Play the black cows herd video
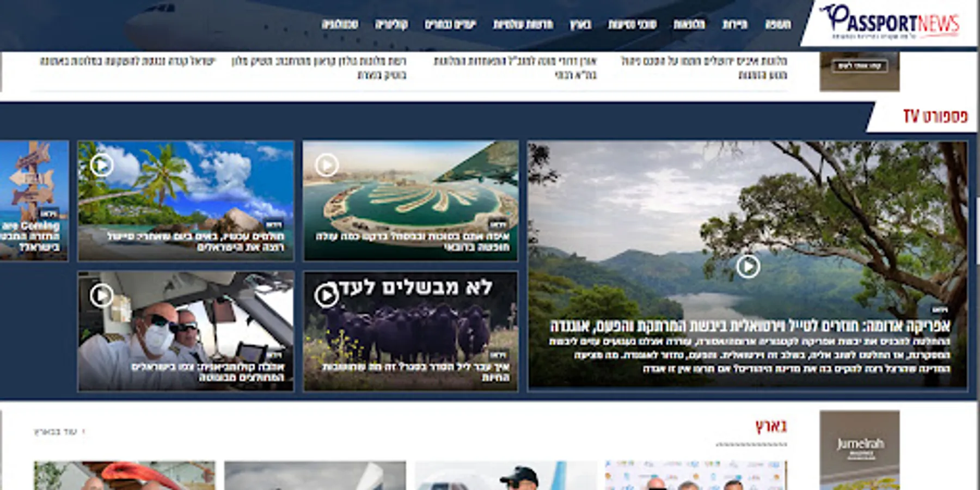Screen dimensions: 980x490 pyautogui.click(x=327, y=296)
